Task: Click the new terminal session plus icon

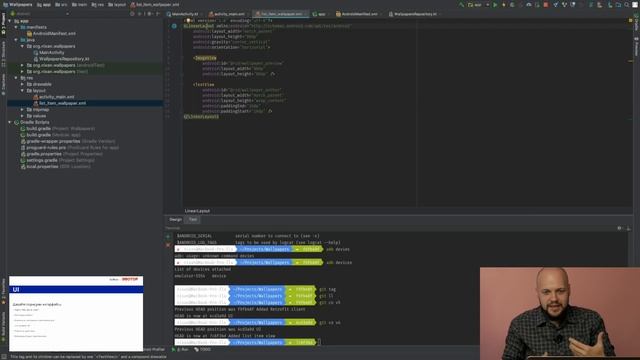Action: [168, 236]
